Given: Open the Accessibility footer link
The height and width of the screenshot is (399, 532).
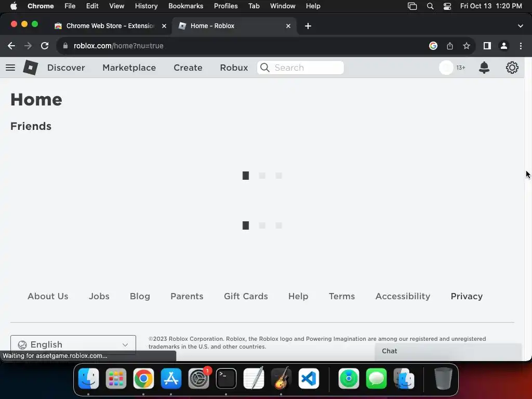Looking at the screenshot, I should (403, 296).
